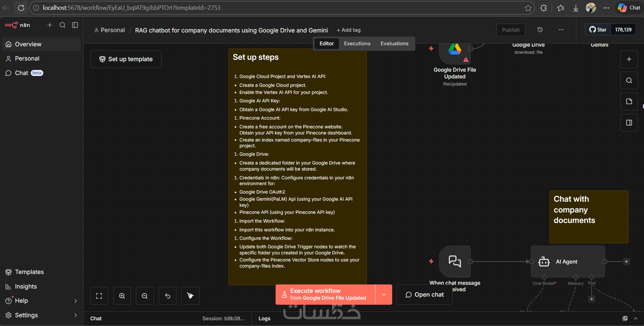This screenshot has height=326, width=644.
Task: Open the browser downloads icon
Action: 576,8
